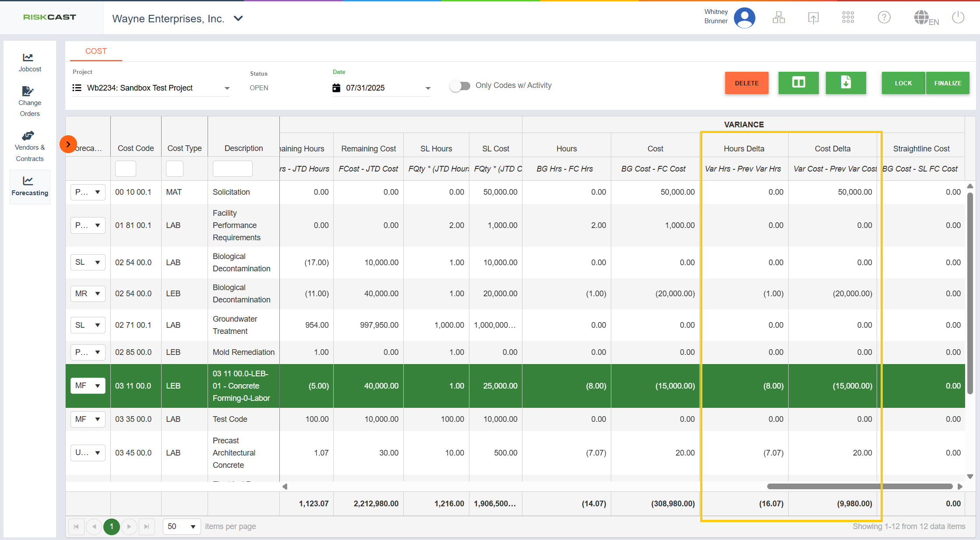Open Change Orders from sidebar
980x540 pixels.
[x=29, y=102]
